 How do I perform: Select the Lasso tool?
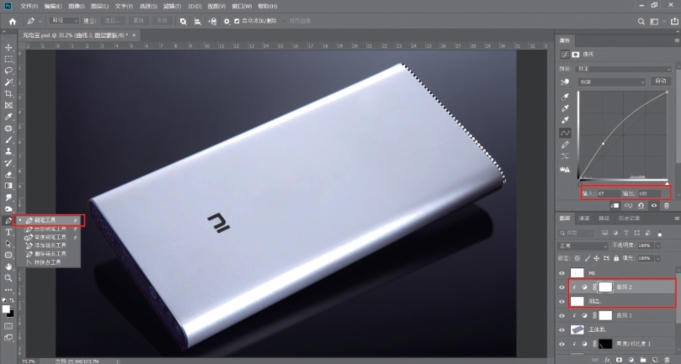tap(8, 70)
